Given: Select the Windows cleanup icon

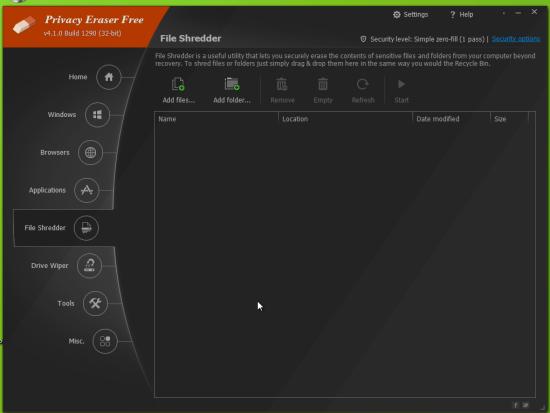Looking at the screenshot, I should click(x=98, y=115).
